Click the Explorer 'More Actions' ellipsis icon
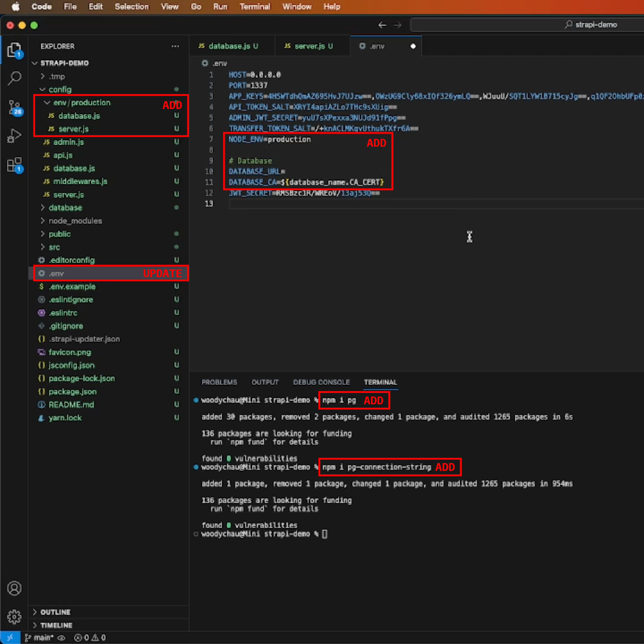The height and width of the screenshot is (644, 644). coord(176,46)
